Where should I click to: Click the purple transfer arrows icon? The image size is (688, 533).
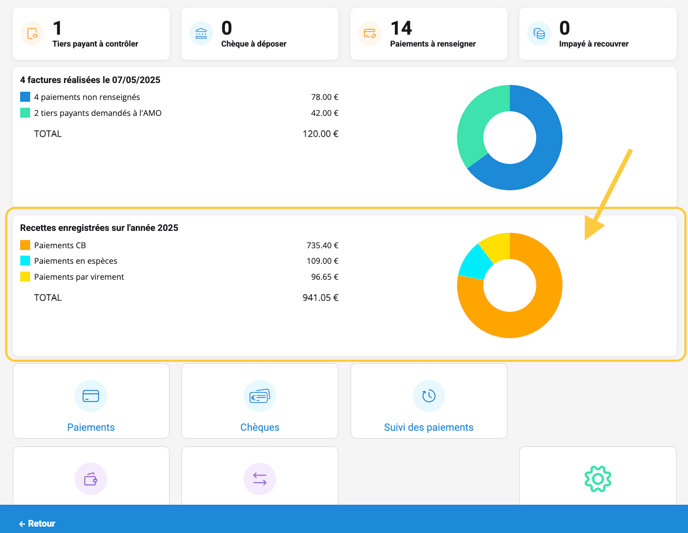pyautogui.click(x=260, y=479)
